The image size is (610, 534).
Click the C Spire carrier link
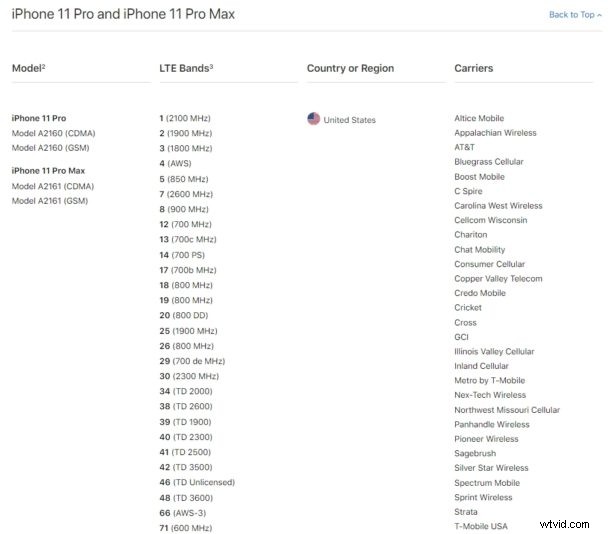pyautogui.click(x=468, y=191)
